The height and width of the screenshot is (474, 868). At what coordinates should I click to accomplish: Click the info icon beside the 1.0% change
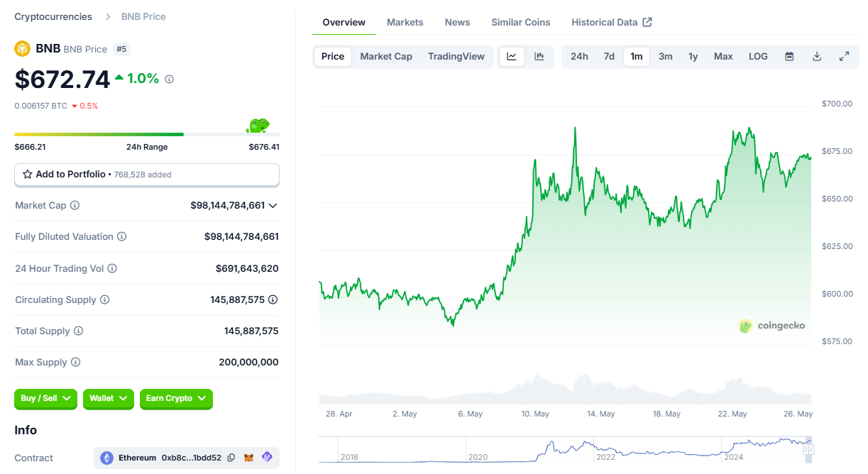point(169,79)
